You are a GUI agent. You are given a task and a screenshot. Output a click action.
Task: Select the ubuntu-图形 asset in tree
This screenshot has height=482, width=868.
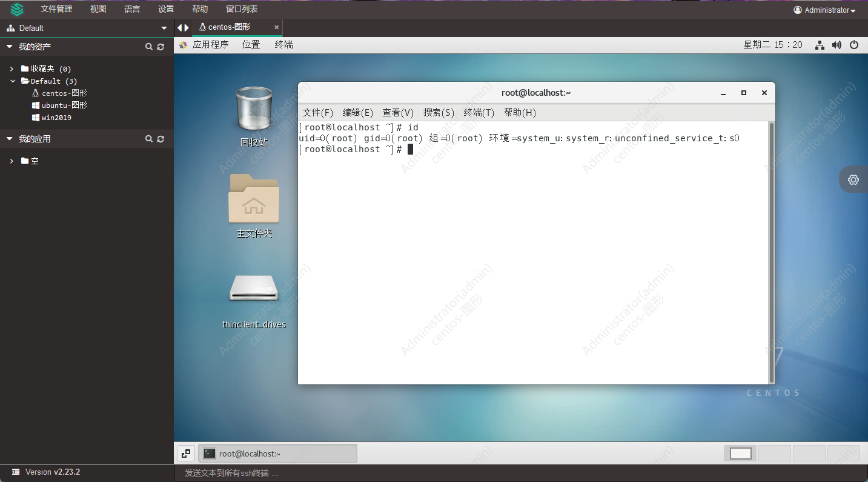[64, 105]
